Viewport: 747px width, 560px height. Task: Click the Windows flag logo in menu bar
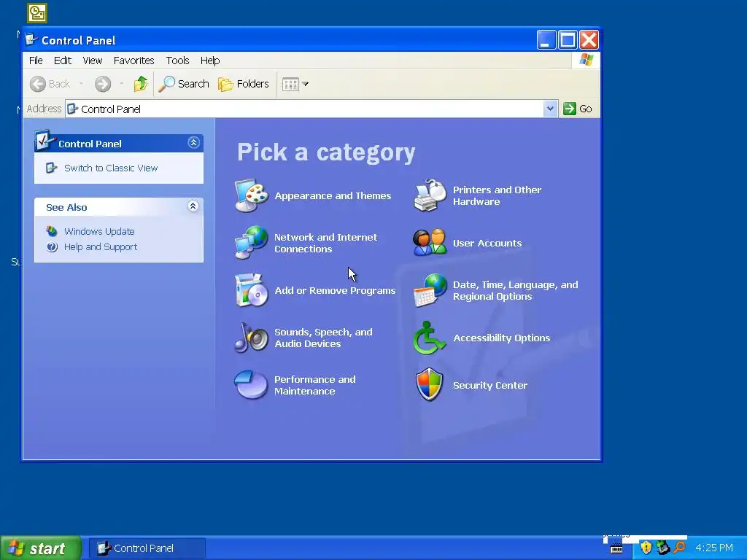coord(586,60)
